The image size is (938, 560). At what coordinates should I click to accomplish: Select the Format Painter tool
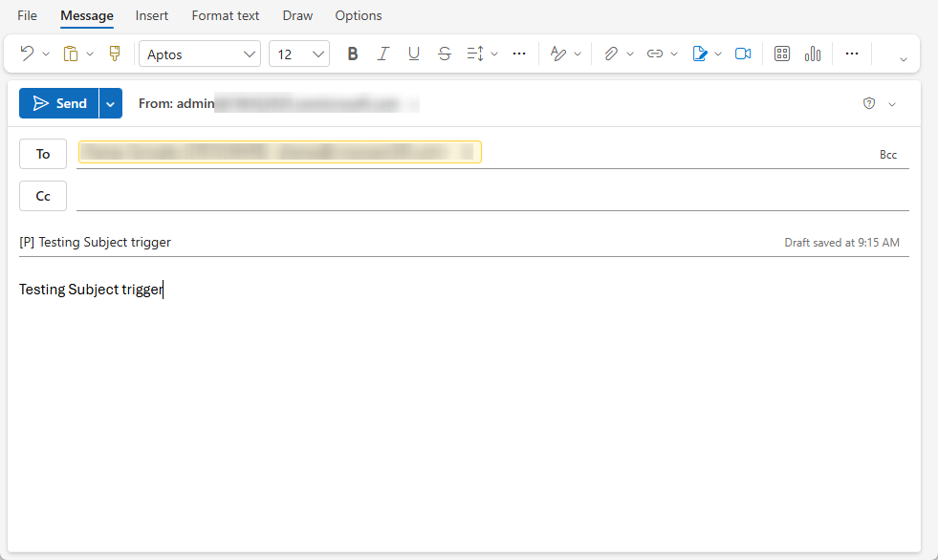115,54
